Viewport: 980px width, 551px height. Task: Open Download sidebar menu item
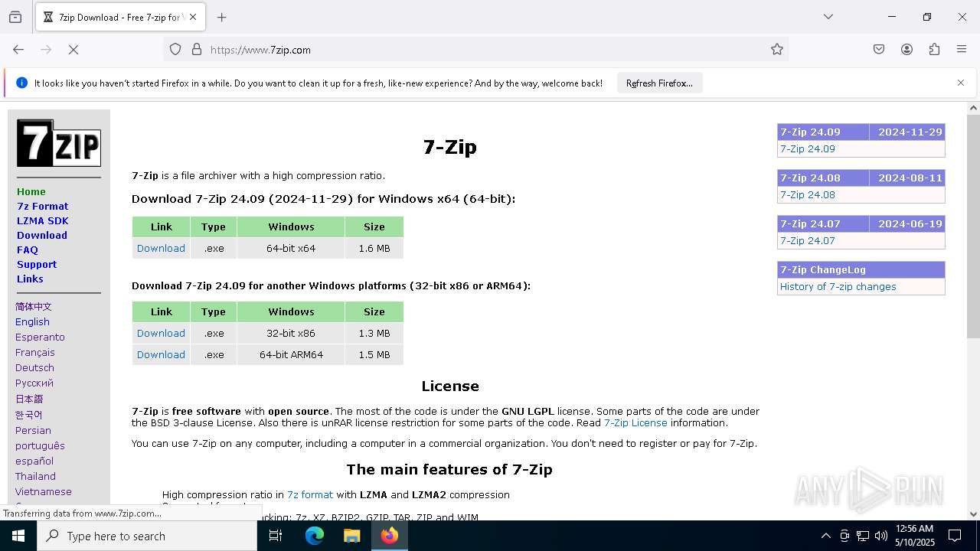pos(42,235)
